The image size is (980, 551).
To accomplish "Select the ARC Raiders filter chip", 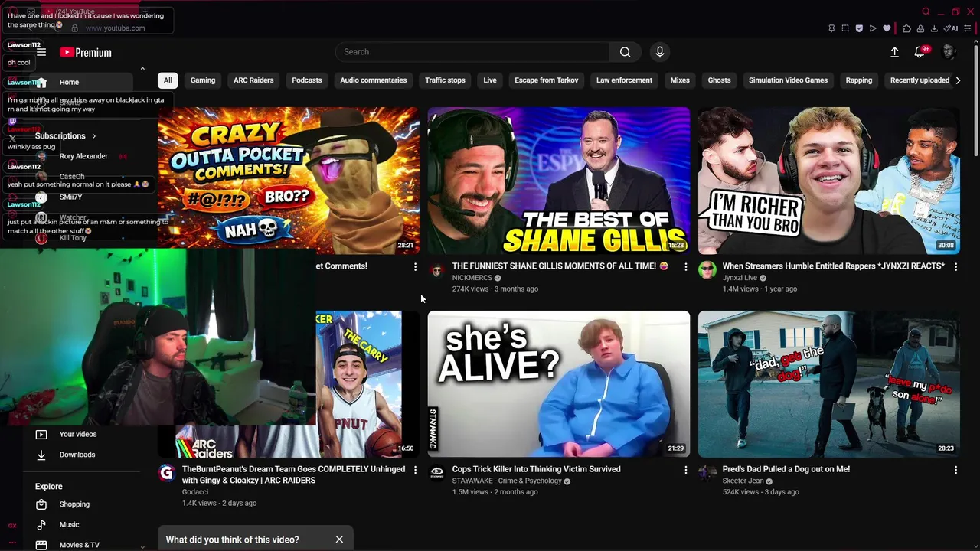I will [253, 80].
